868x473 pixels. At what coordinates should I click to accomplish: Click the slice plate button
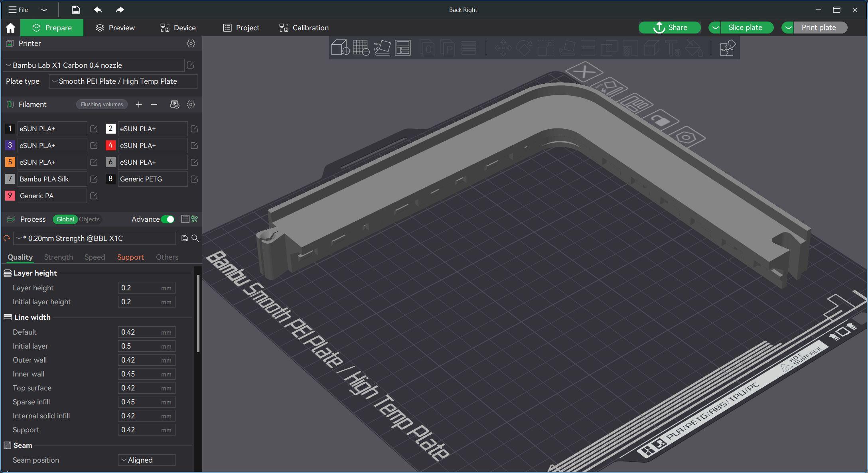pos(746,28)
